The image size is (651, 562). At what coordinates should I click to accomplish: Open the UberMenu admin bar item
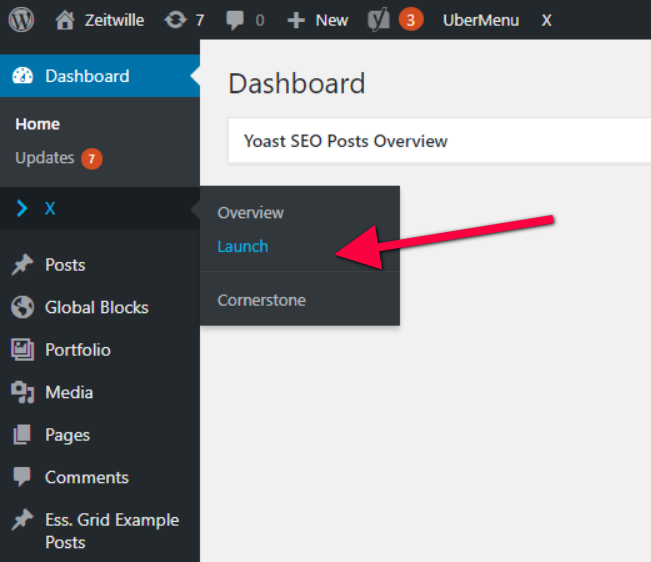click(x=481, y=20)
